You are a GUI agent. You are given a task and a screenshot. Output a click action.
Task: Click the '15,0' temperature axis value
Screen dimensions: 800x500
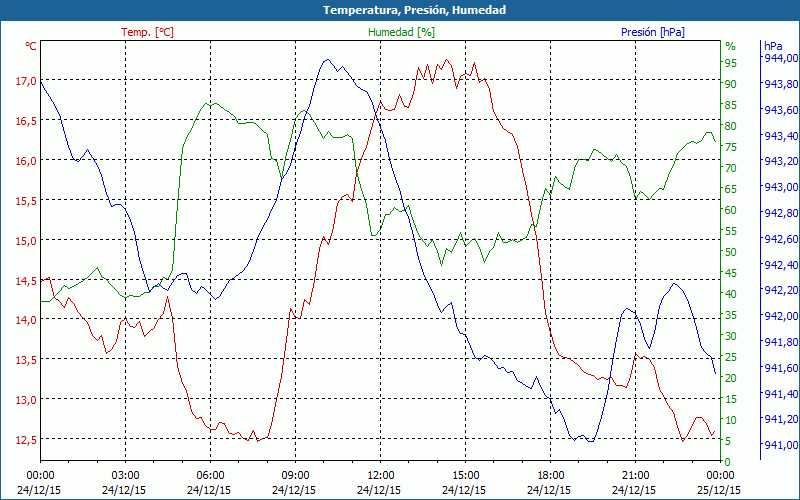click(x=26, y=240)
